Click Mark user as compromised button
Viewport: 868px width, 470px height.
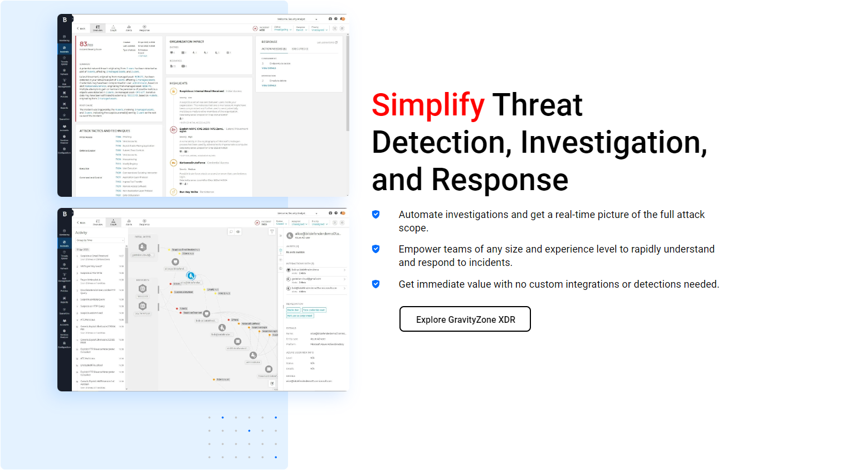[x=300, y=316]
